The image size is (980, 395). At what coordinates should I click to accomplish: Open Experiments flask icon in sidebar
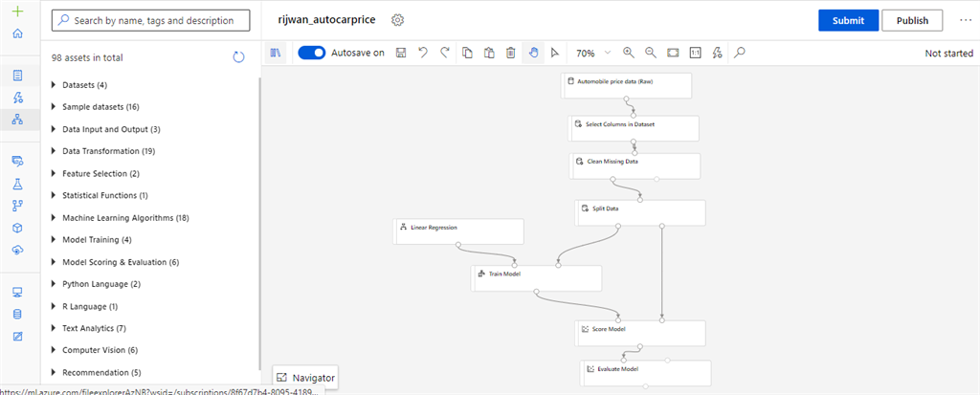click(18, 184)
